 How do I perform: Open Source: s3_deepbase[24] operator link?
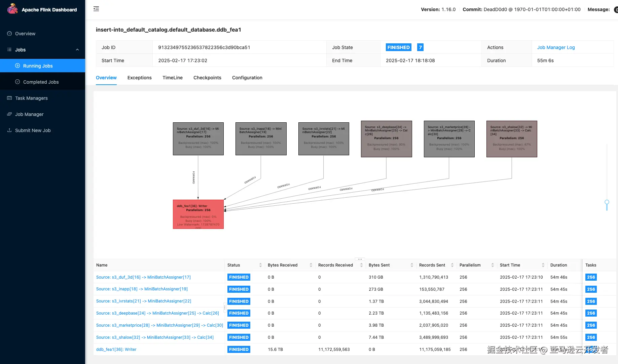(157, 313)
